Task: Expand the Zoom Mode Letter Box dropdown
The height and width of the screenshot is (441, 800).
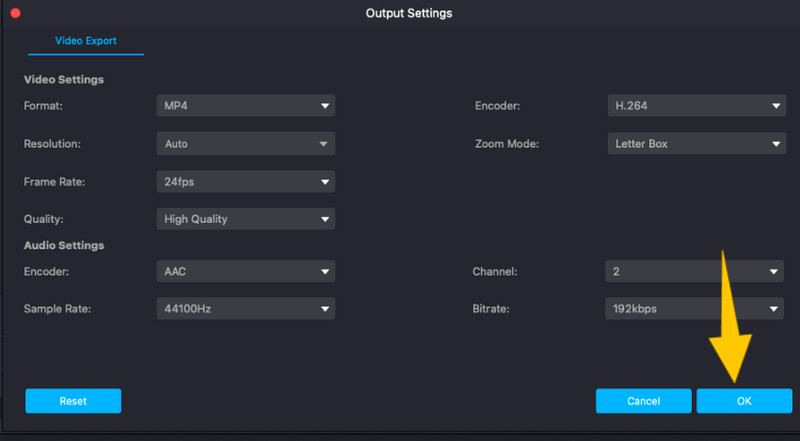Action: [696, 144]
